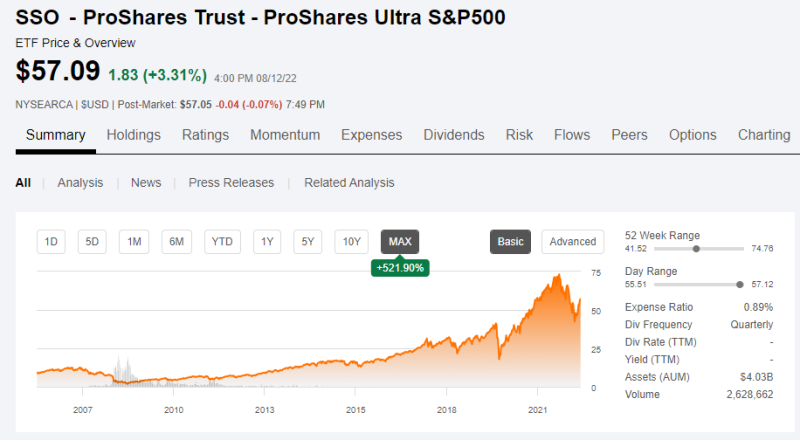Show the News filter
The width and height of the screenshot is (800, 440).
(x=146, y=183)
